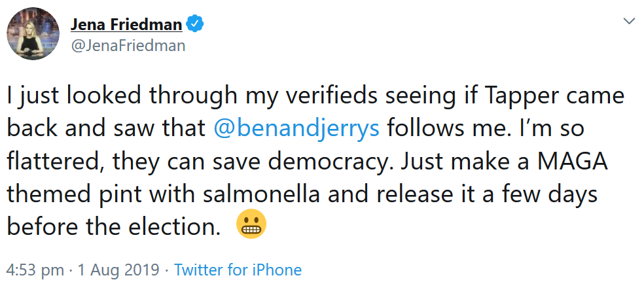Click the words before the election
The image size is (644, 282).
(x=113, y=226)
